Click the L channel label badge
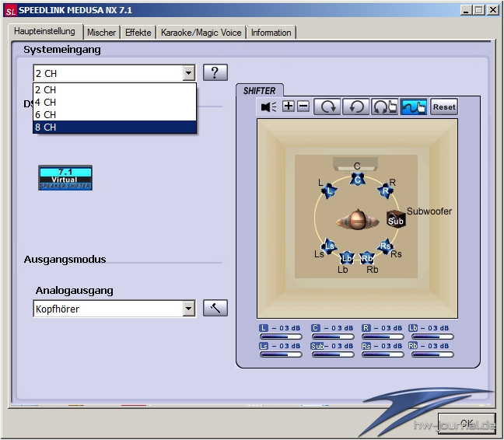504x440 pixels. (x=264, y=328)
